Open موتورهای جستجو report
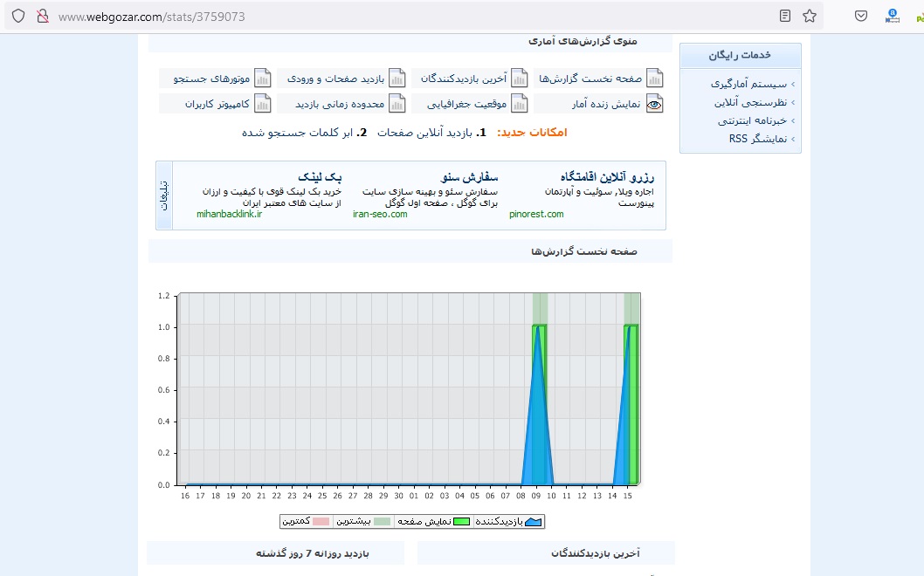Image resolution: width=924 pixels, height=576 pixels. tap(211, 79)
